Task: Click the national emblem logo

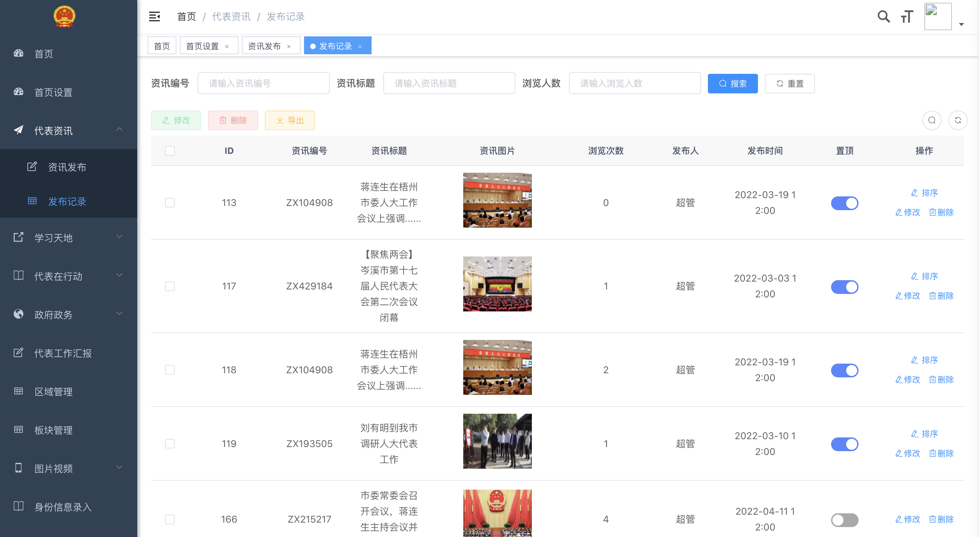Action: [64, 16]
